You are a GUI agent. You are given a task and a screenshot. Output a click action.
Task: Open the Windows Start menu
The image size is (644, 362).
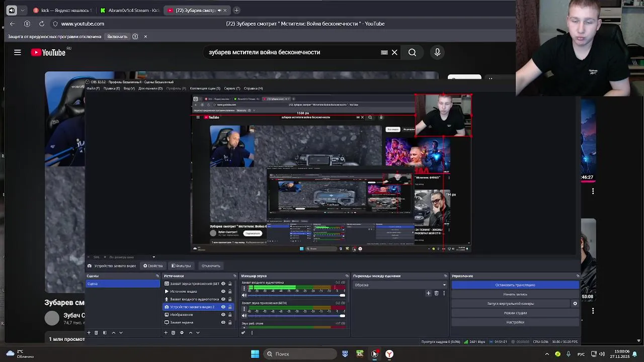[x=255, y=354]
